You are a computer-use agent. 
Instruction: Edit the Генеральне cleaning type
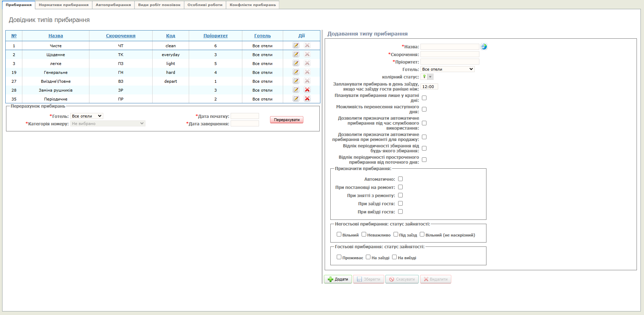coord(296,72)
